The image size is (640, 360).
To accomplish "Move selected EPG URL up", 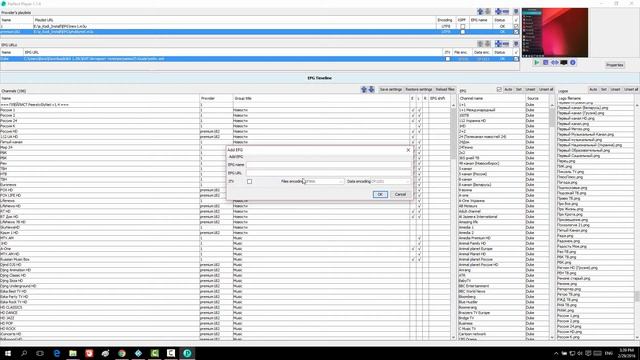I will click(x=480, y=44).
